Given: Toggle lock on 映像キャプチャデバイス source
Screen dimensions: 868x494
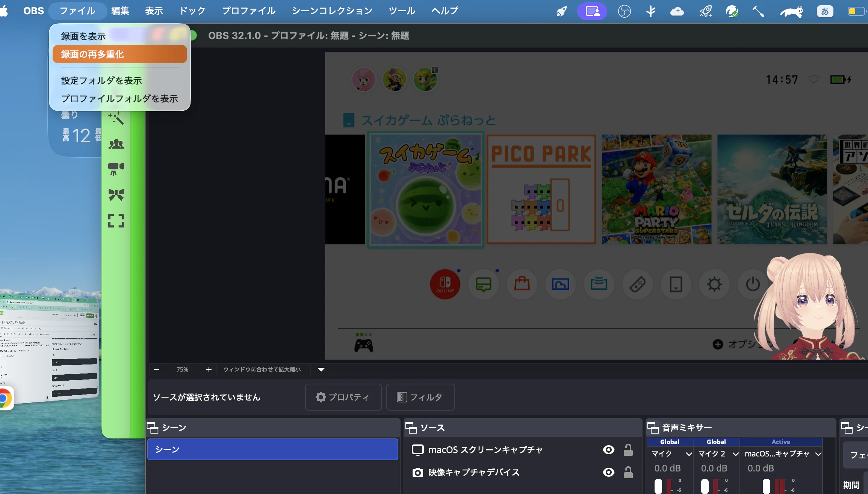Looking at the screenshot, I should 628,472.
